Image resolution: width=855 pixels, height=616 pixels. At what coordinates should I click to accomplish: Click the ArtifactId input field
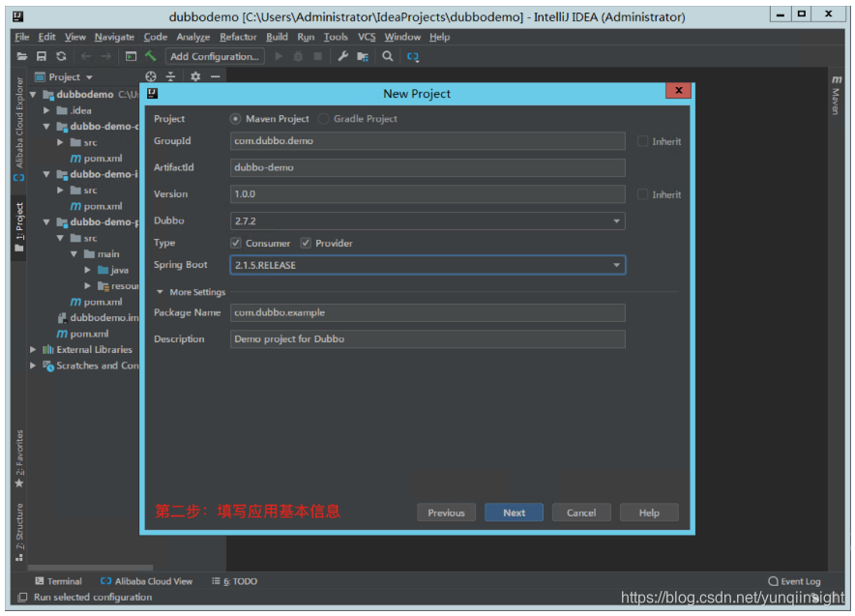(427, 167)
